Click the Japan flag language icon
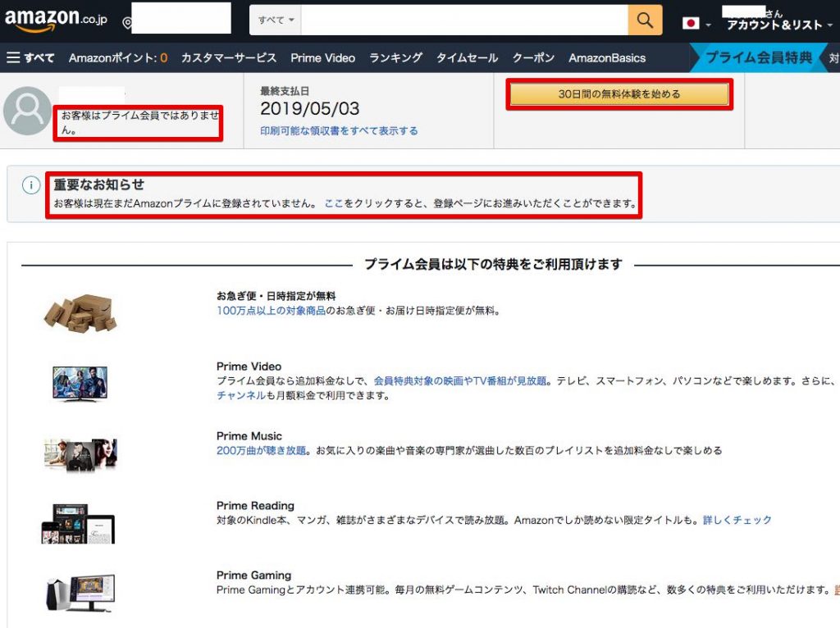 [689, 22]
